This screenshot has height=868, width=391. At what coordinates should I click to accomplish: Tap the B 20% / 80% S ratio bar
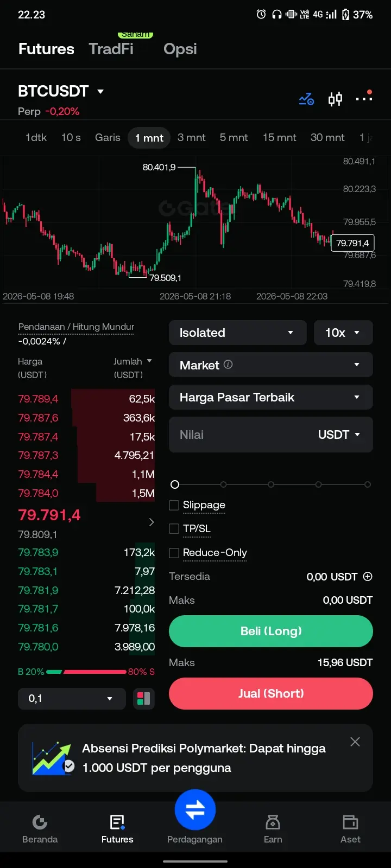click(86, 672)
